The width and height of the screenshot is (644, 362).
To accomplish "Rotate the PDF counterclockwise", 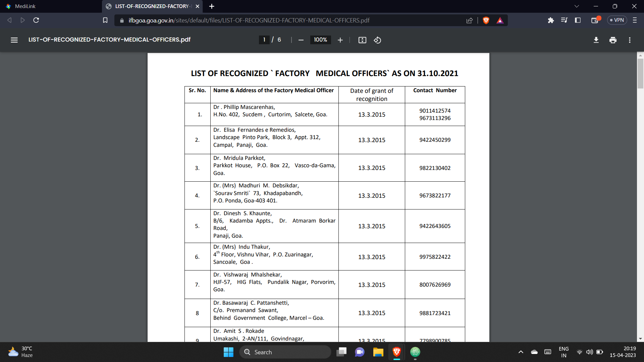I will point(377,40).
